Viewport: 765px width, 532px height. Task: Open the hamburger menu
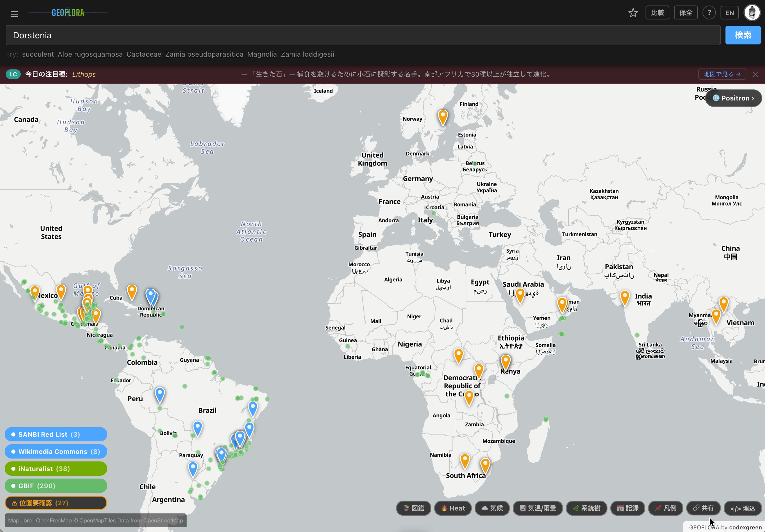pyautogui.click(x=14, y=14)
